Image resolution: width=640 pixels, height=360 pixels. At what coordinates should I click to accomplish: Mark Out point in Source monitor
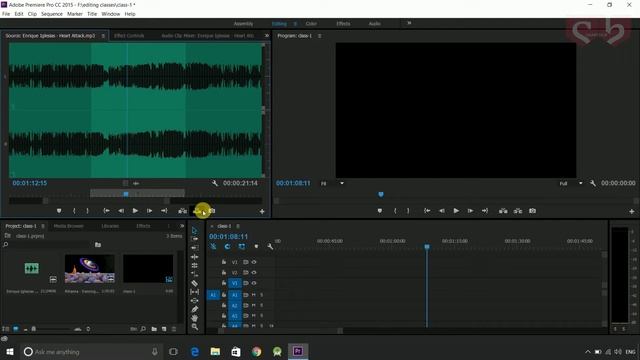pyautogui.click(x=87, y=211)
